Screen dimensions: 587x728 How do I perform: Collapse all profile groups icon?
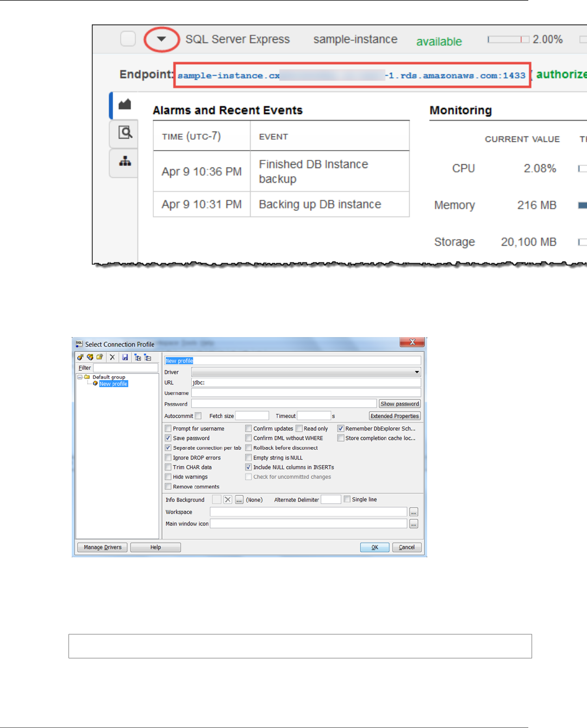(x=147, y=357)
